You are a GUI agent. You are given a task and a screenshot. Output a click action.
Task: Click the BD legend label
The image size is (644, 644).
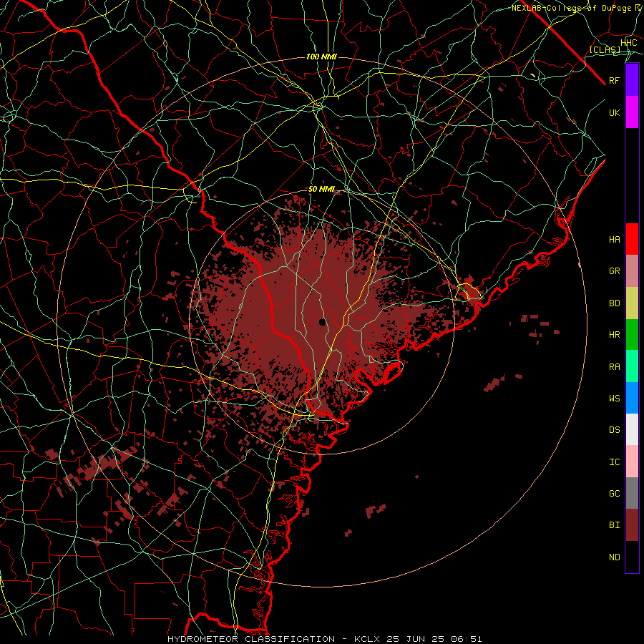[615, 303]
